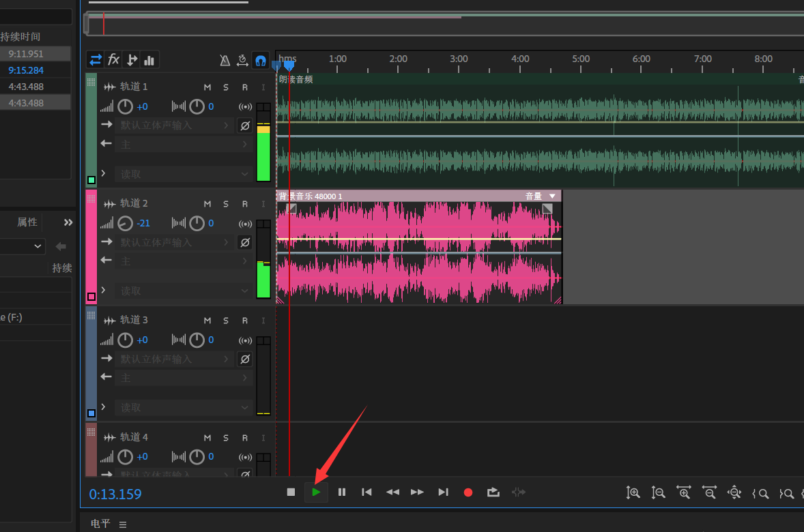Arm 轨道 3 for recording with R
The image size is (804, 532).
click(x=244, y=321)
